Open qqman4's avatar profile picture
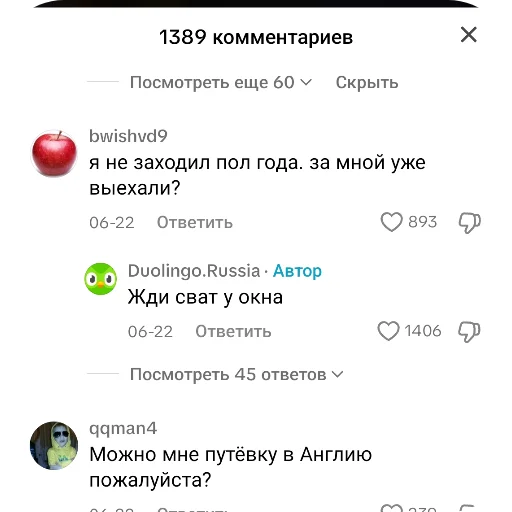Screen dimensions: 512x512 pos(54,446)
